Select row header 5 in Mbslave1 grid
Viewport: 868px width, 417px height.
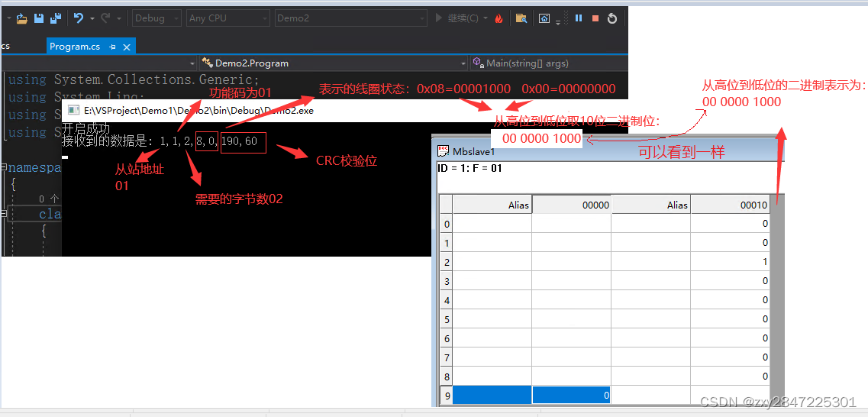446,319
